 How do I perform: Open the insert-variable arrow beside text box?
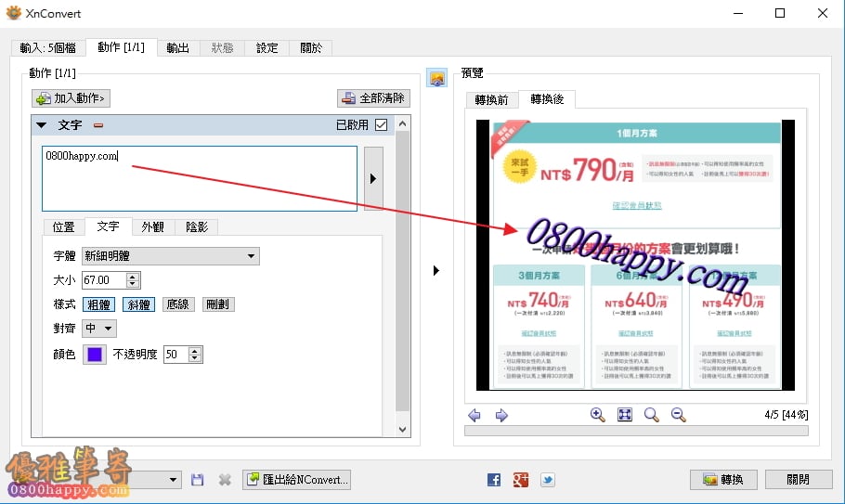tap(373, 178)
